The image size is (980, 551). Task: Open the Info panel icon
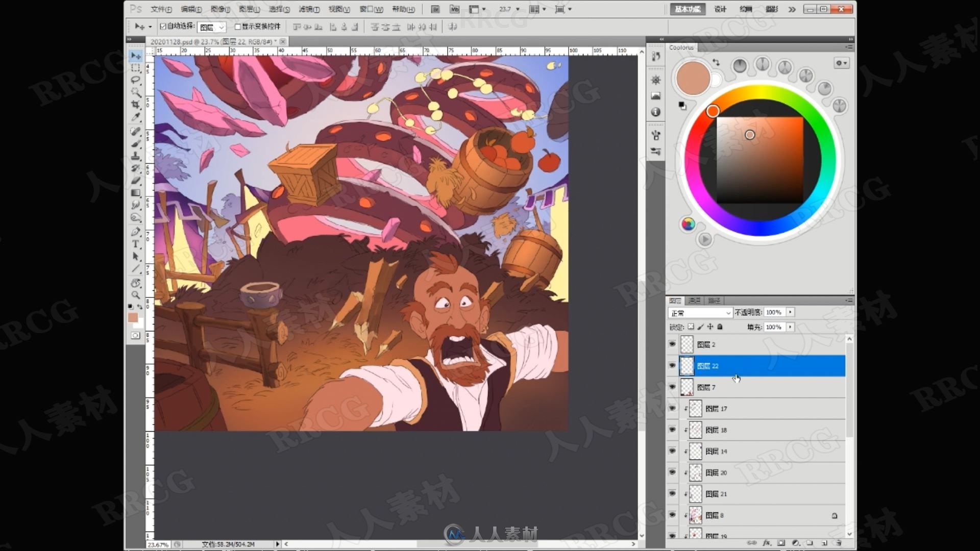656,112
